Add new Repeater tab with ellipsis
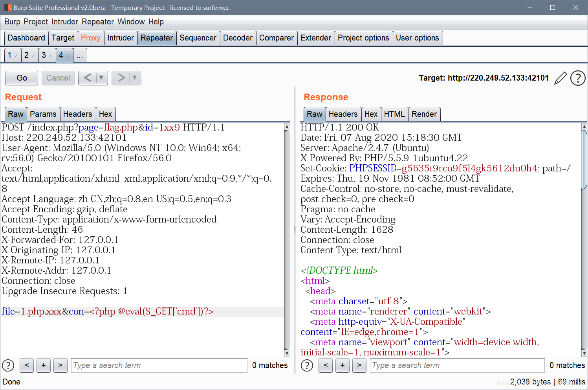The height and width of the screenshot is (390, 588). [80, 55]
